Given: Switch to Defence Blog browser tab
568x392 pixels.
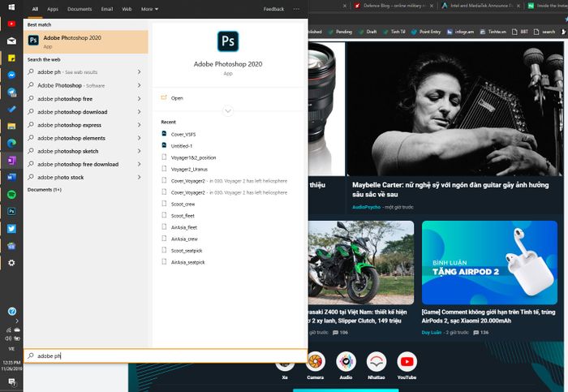Looking at the screenshot, I should 393,6.
